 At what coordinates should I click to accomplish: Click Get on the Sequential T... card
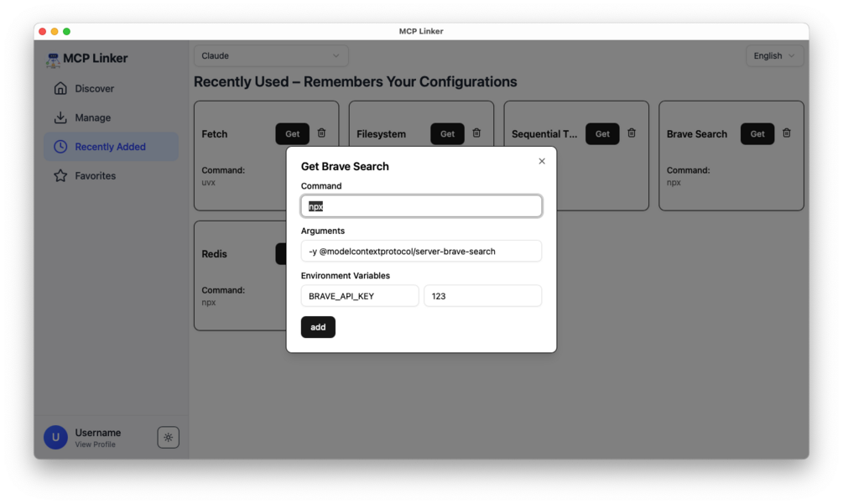602,134
